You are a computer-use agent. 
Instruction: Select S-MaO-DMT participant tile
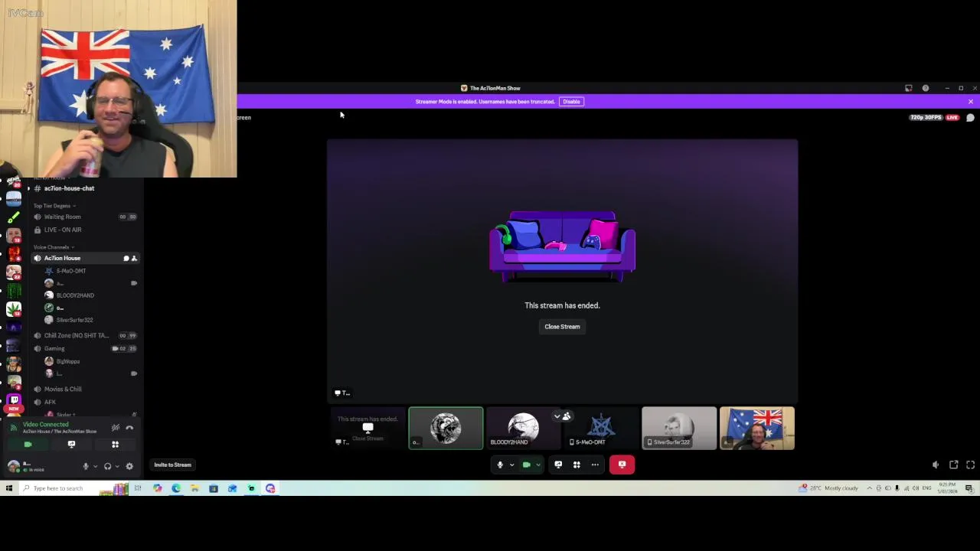click(x=602, y=429)
